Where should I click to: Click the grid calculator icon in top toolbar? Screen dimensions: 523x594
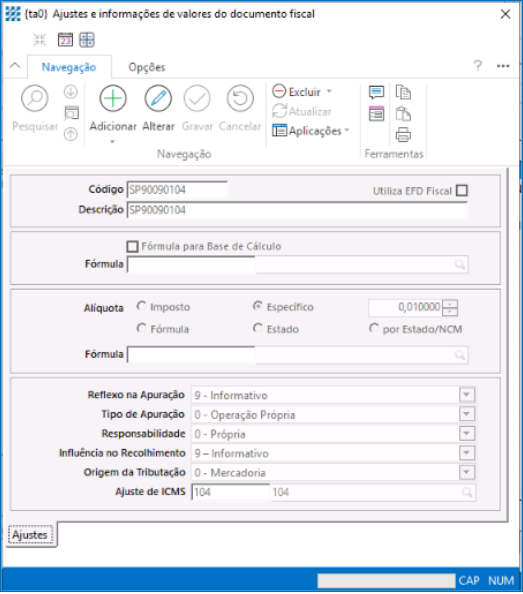point(87,39)
